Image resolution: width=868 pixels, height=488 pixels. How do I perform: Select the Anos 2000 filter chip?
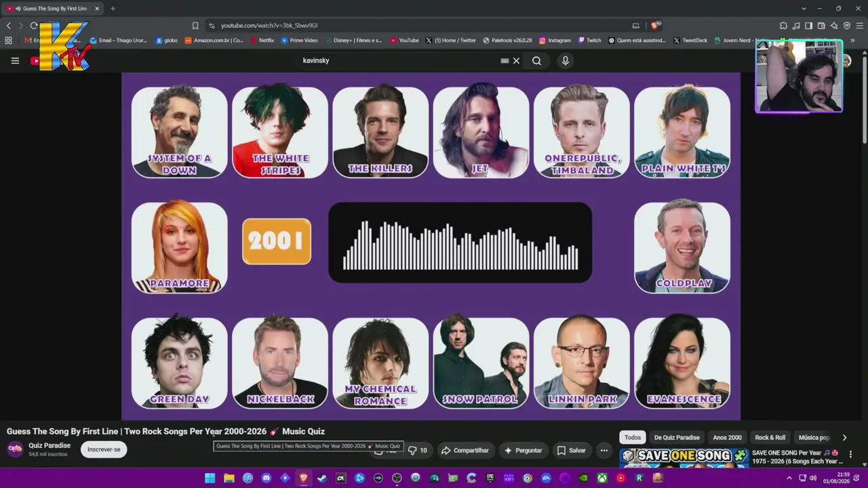point(727,437)
